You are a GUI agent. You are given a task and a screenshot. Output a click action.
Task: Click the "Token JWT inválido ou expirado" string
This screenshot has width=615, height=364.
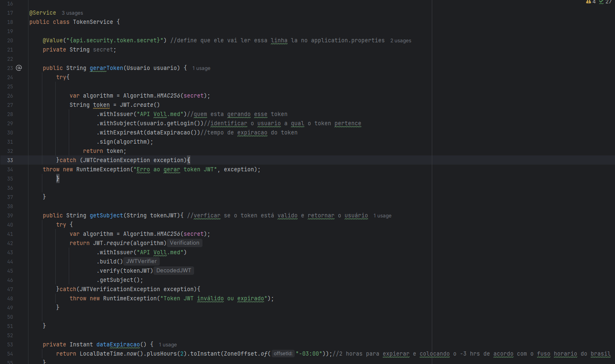(214, 298)
